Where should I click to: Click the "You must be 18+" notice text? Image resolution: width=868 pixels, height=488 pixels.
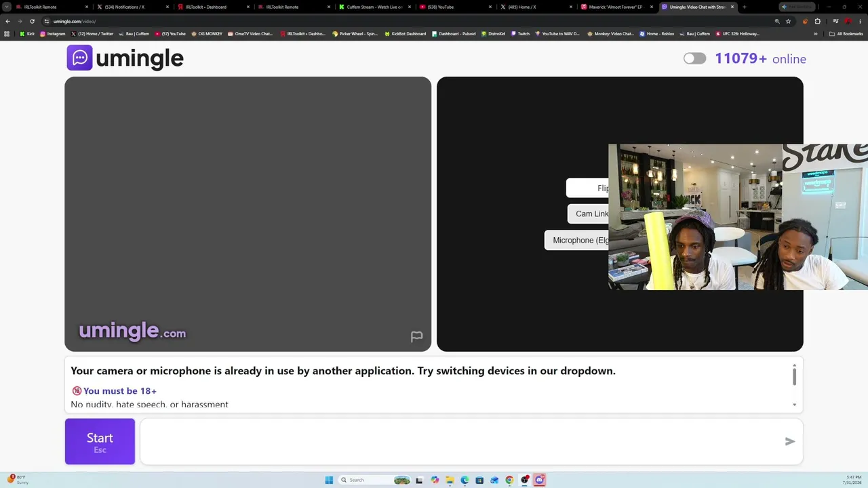pyautogui.click(x=120, y=391)
